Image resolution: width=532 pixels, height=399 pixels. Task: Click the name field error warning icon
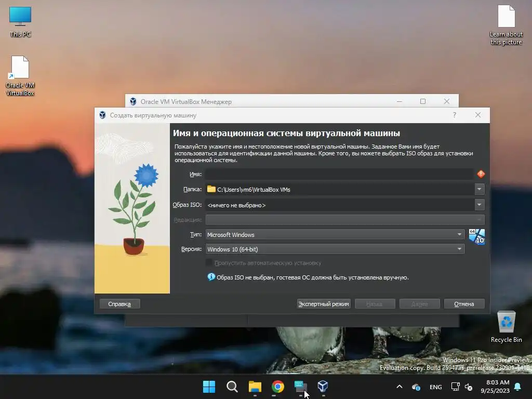[481, 174]
